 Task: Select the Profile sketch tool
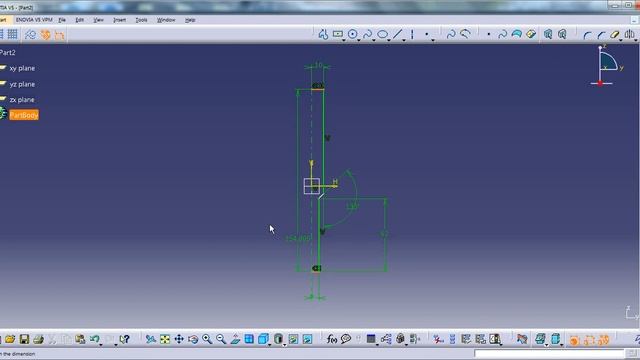pos(323,35)
